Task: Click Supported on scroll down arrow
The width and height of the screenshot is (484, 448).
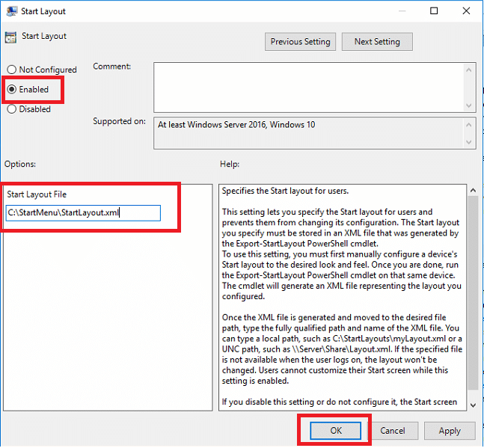Action: pos(469,142)
